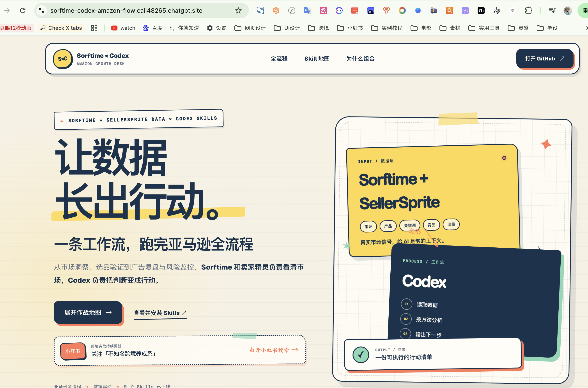Open the Google Translate extension
This screenshot has height=388, width=588.
tap(308, 10)
